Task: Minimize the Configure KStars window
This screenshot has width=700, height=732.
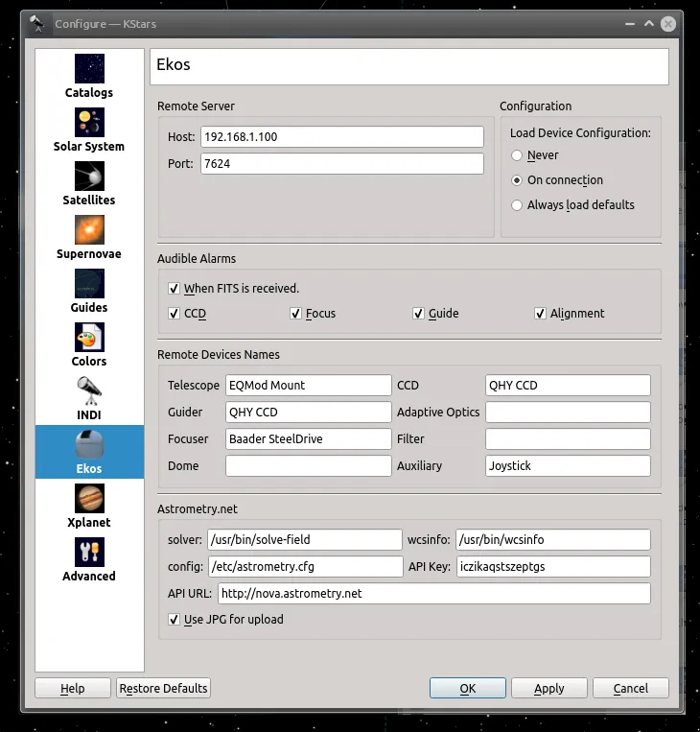Action: (x=630, y=24)
